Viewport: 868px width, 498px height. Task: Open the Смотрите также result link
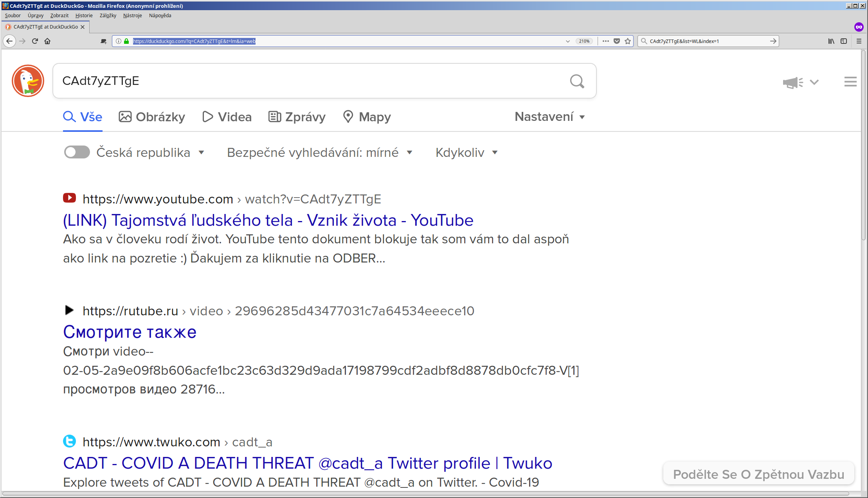point(130,332)
